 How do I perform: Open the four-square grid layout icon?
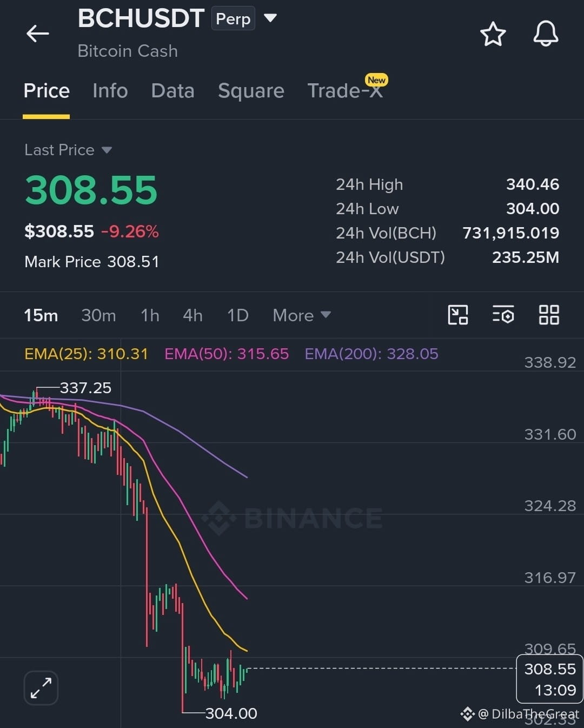coord(549,315)
